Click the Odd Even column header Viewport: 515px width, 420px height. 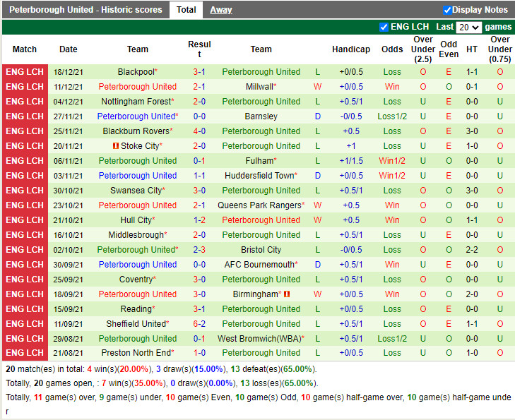point(449,49)
